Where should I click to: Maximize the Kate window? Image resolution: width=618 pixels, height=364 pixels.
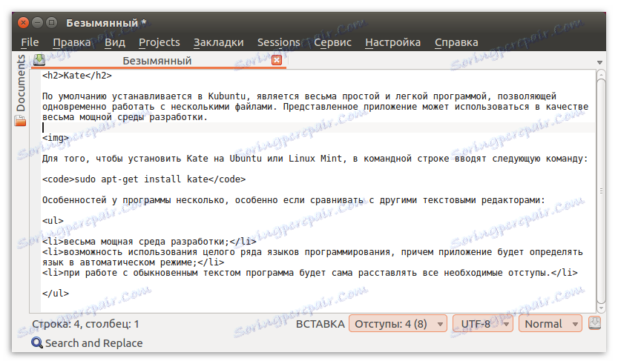51,22
